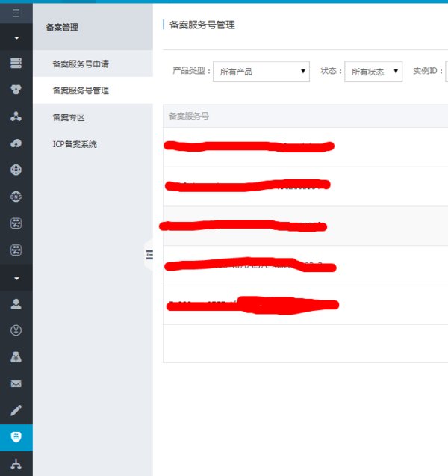The width and height of the screenshot is (448, 476).
Task: Open the yen billing circle icon
Action: tap(16, 330)
